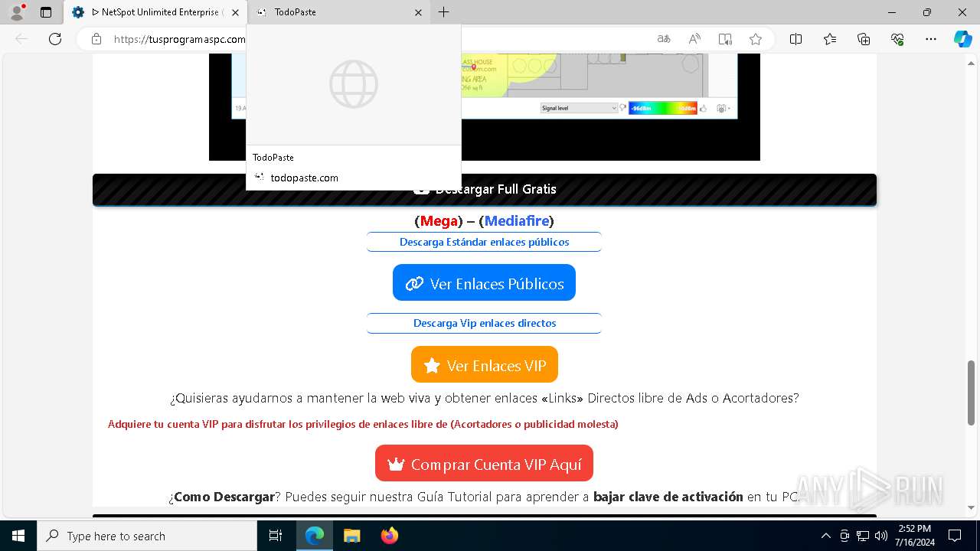Viewport: 980px width, 551px height.
Task: Add this page to favorites
Action: click(x=756, y=39)
